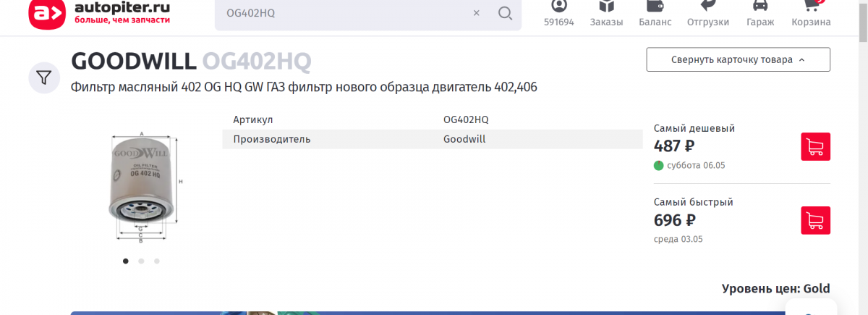Select the second image carousel dot
The width and height of the screenshot is (868, 315).
(x=141, y=261)
